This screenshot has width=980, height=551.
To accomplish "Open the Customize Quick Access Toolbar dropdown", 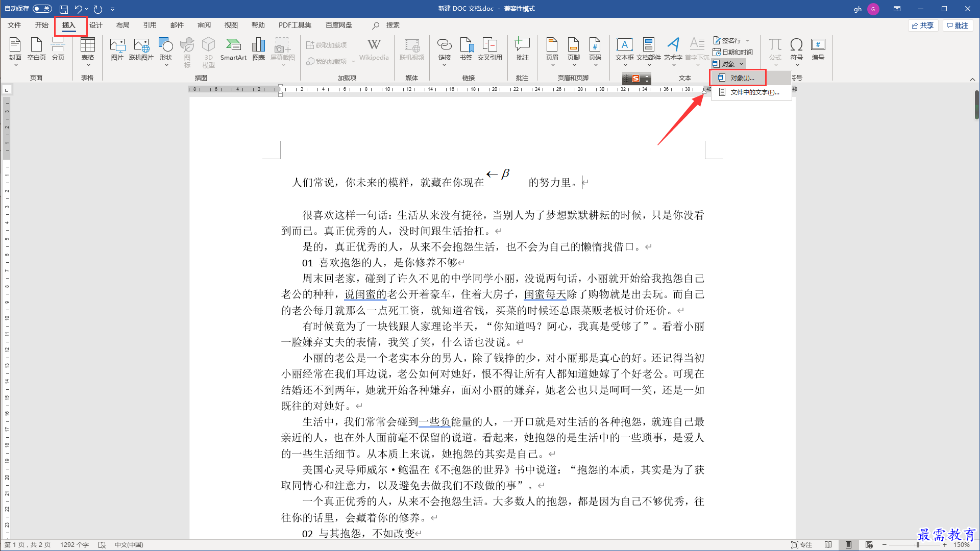I will pos(112,9).
